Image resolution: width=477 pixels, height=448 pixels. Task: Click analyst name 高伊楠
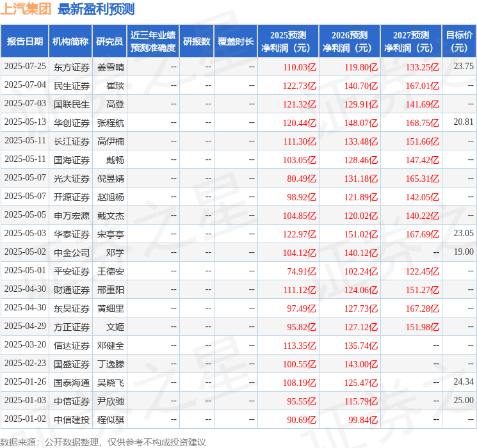tap(111, 141)
